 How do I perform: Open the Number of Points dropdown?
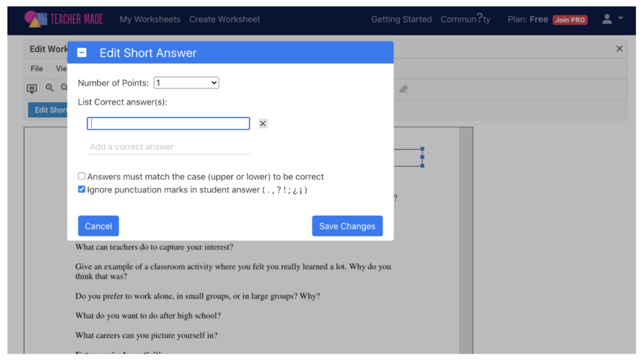click(186, 82)
